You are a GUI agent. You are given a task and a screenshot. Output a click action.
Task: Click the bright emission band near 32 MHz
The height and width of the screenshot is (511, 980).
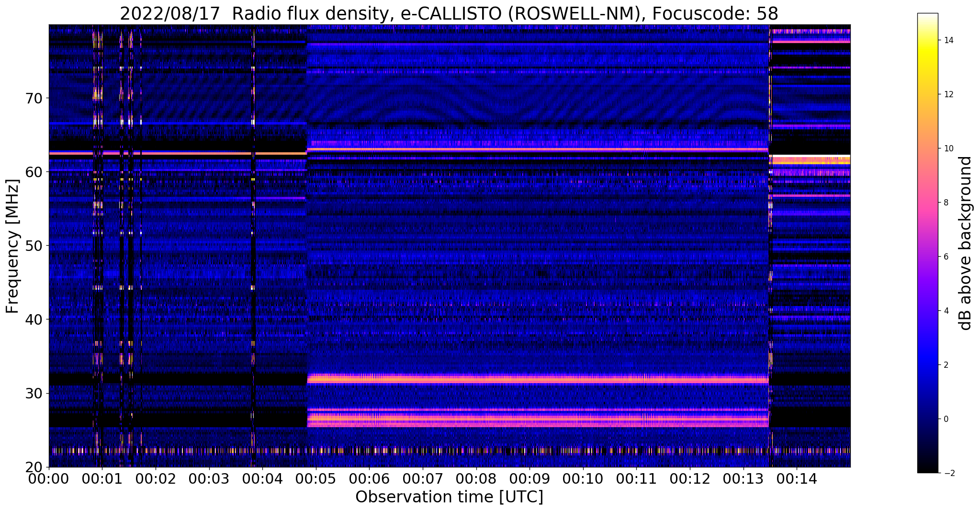point(538,379)
